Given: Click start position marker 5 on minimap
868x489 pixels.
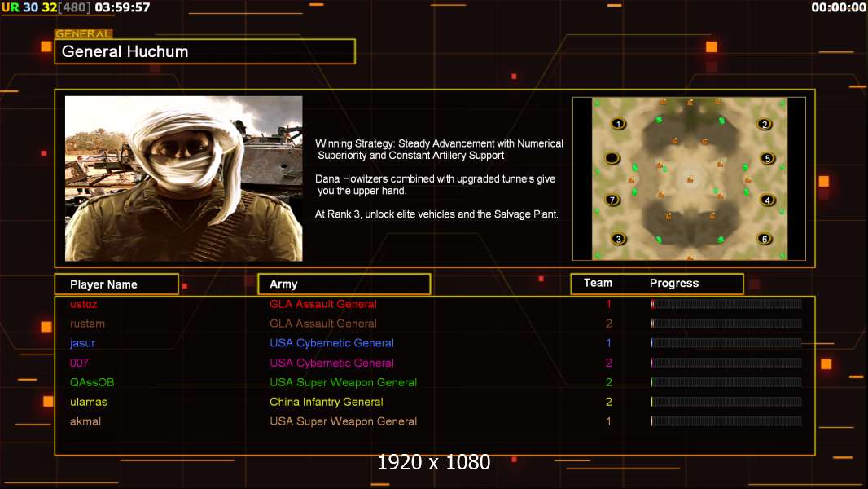Looking at the screenshot, I should pos(767,158).
